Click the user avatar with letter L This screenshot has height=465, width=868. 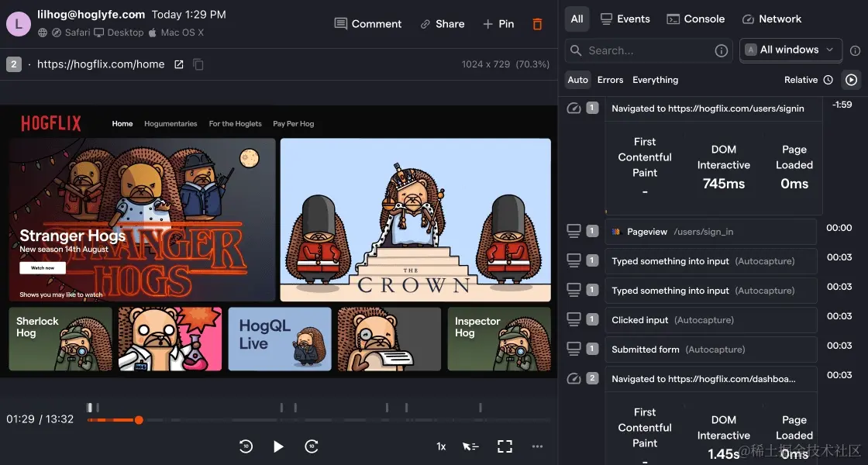pos(19,24)
